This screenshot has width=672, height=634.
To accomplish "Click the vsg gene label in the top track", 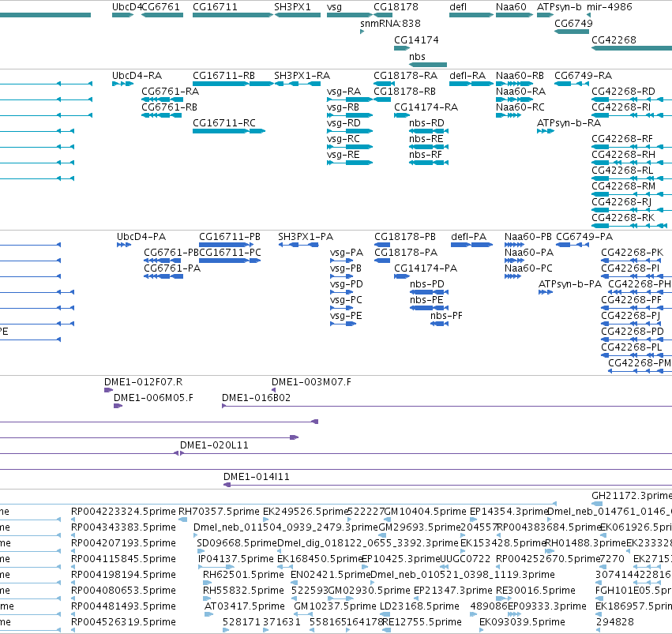I will tap(334, 7).
